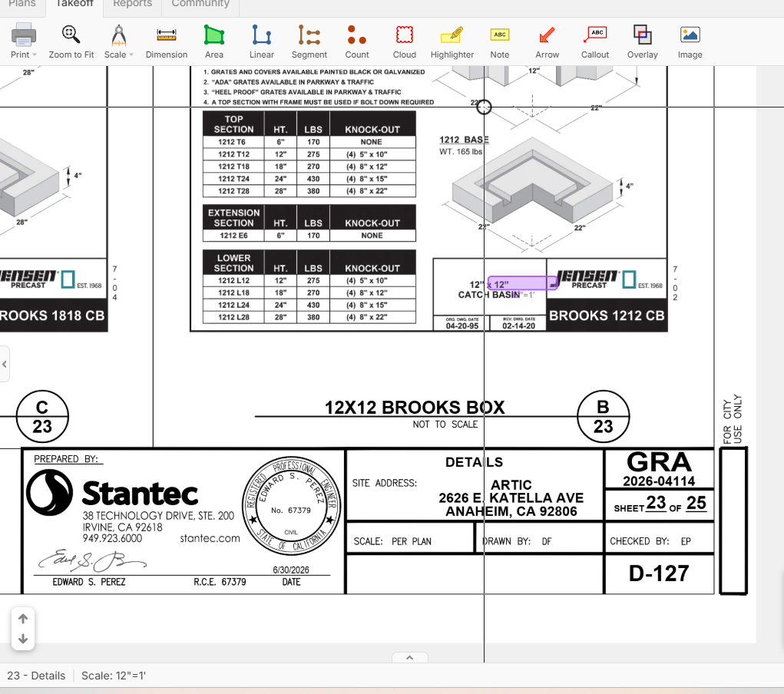Add a Note annotation
The height and width of the screenshot is (694, 784).
pyautogui.click(x=499, y=35)
